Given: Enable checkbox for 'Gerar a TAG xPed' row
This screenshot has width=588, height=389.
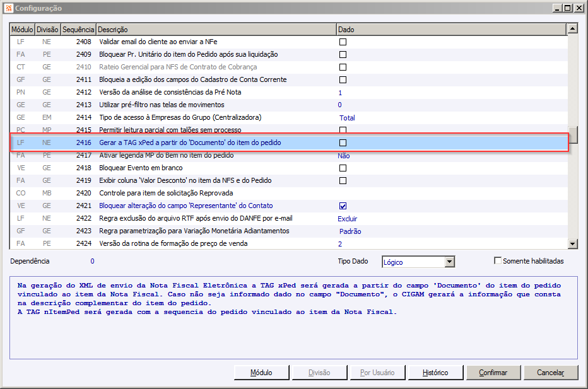Looking at the screenshot, I should point(343,142).
